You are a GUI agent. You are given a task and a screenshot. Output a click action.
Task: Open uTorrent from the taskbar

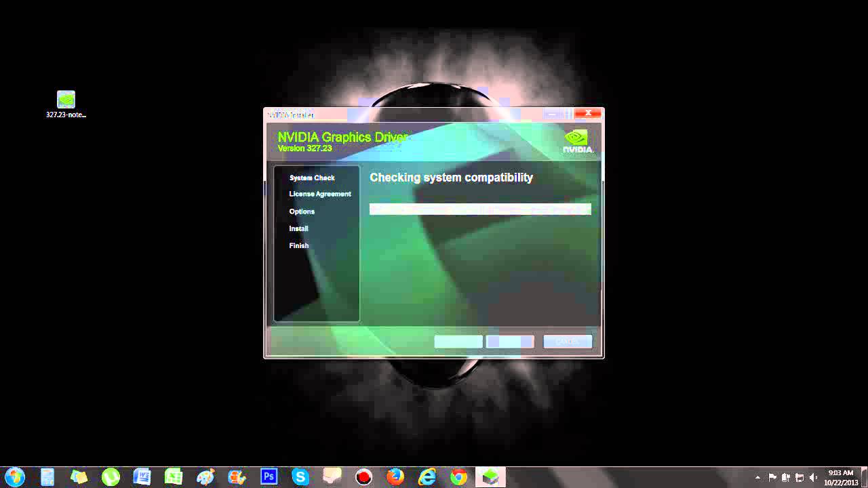tap(111, 477)
